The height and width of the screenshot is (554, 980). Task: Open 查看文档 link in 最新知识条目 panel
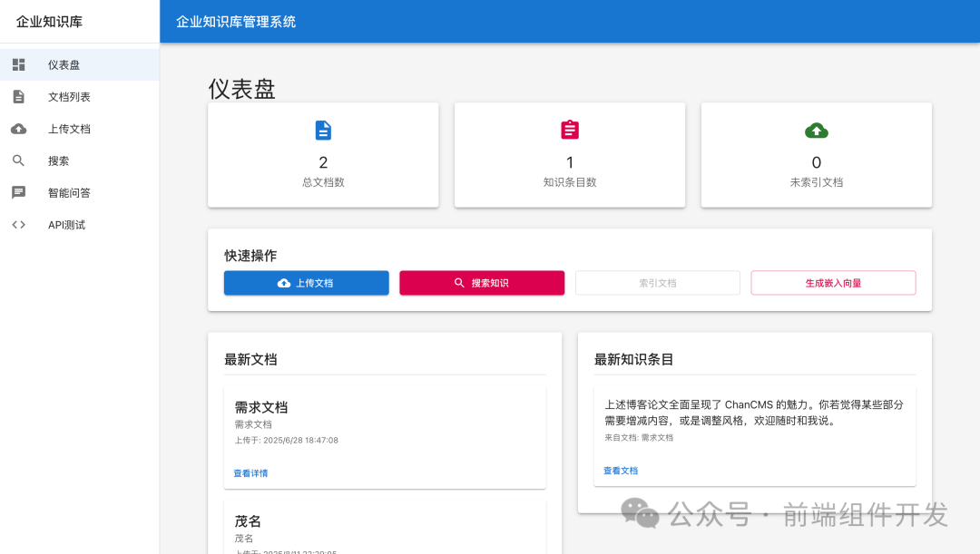tap(620, 470)
